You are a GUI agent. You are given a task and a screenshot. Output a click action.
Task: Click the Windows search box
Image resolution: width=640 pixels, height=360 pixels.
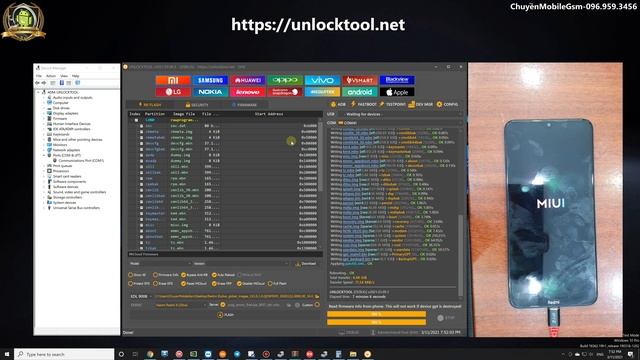click(x=64, y=354)
